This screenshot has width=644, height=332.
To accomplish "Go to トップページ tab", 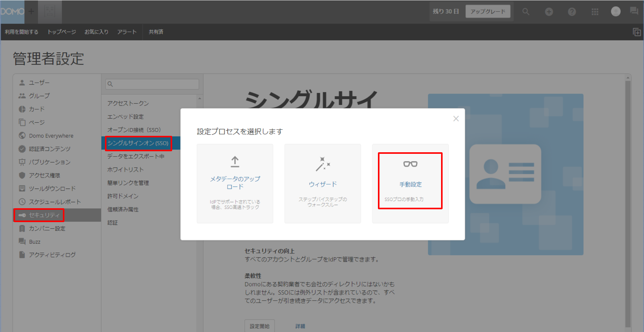I will coord(62,32).
